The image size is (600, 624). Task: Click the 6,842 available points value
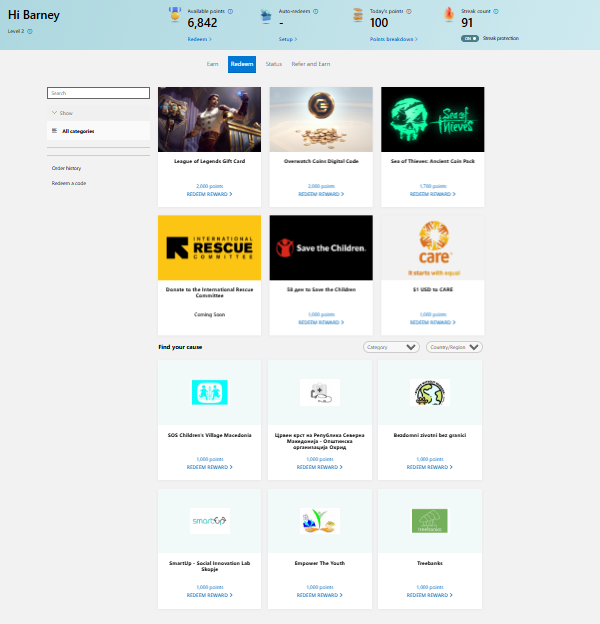point(203,23)
